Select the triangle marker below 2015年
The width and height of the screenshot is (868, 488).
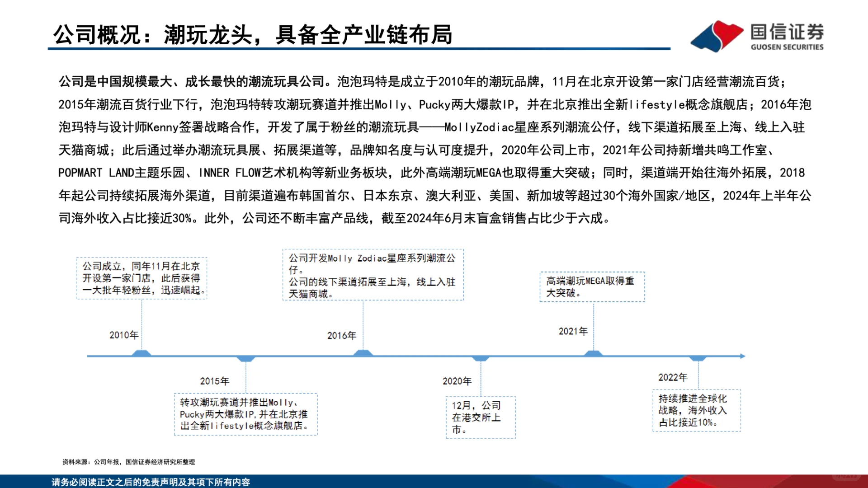[x=246, y=359]
